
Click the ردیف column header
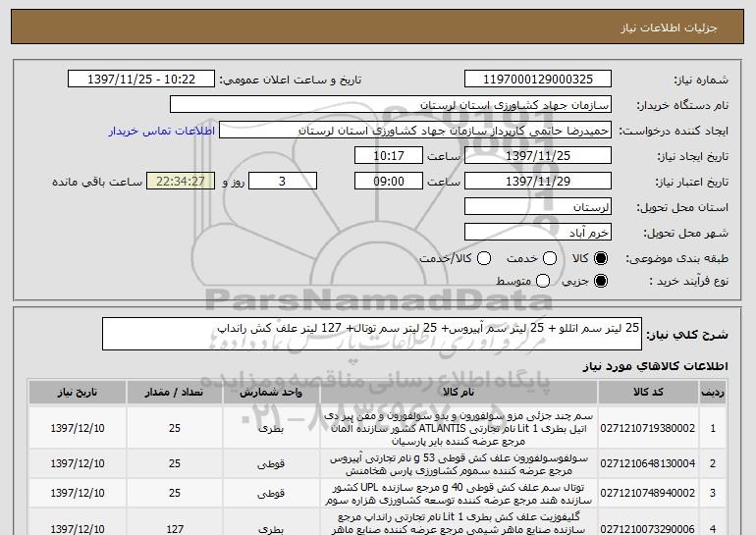713,393
